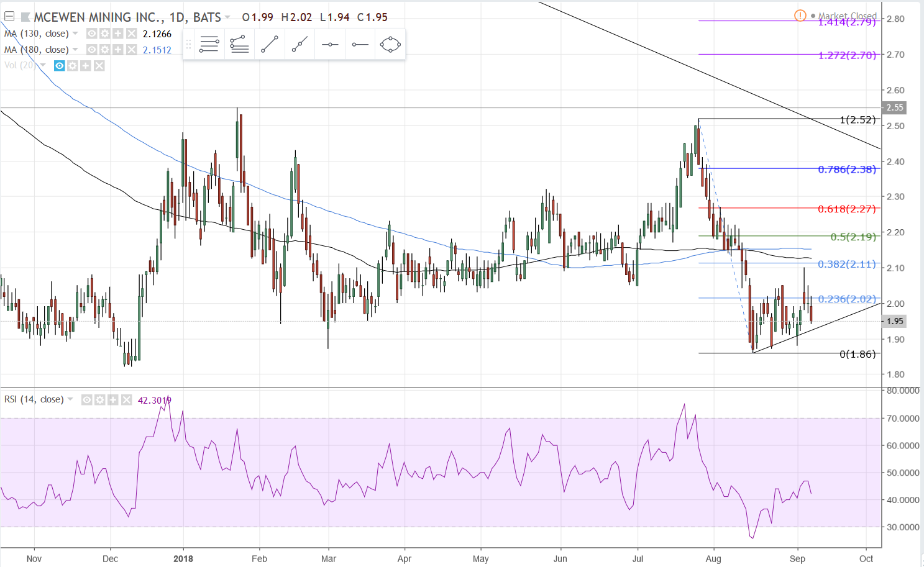Open the symbol dropdown next to BATS
Screen dimensions: 924x567
pyautogui.click(x=227, y=17)
